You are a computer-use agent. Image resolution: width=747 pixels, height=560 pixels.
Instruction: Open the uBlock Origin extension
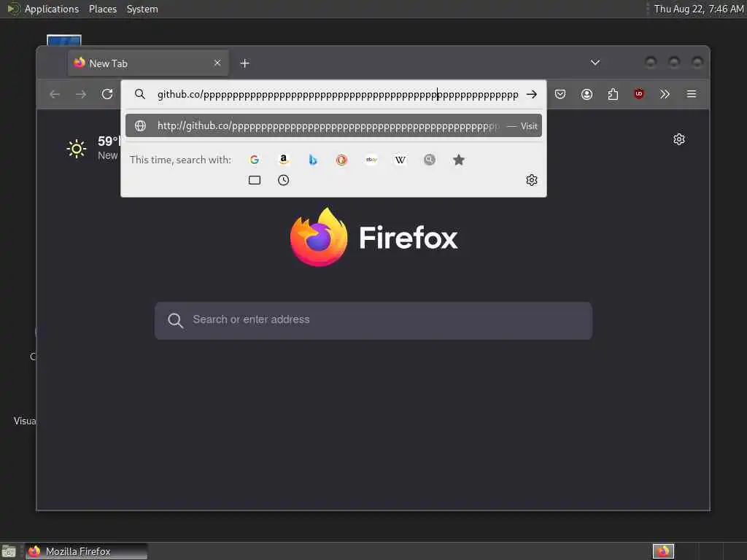tap(639, 94)
